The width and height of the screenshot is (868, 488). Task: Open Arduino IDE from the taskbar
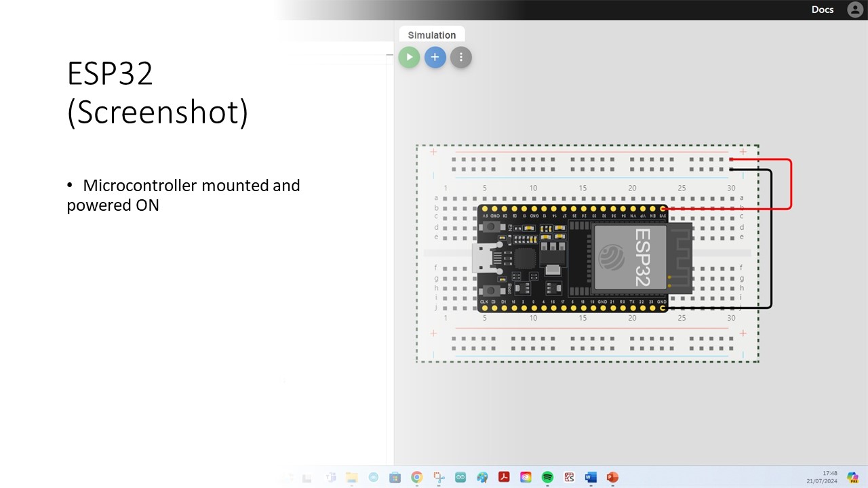pyautogui.click(x=460, y=477)
